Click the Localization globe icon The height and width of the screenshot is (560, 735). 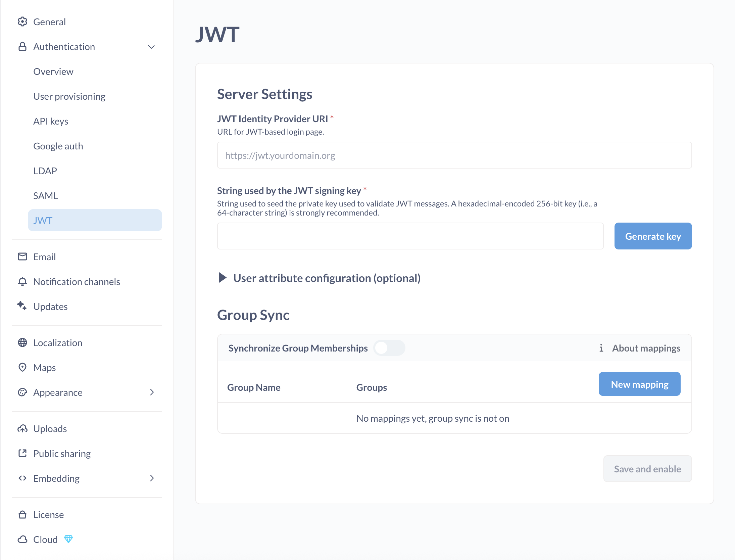pyautogui.click(x=22, y=342)
